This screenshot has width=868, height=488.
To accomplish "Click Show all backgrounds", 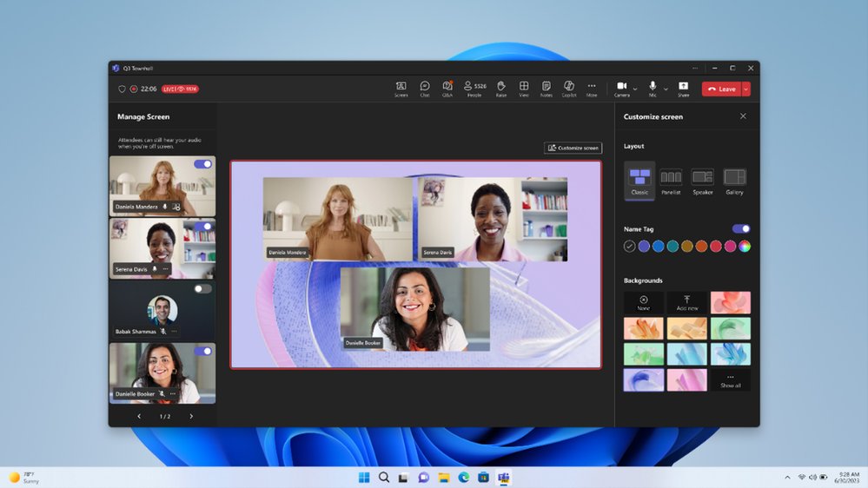I will [x=730, y=380].
